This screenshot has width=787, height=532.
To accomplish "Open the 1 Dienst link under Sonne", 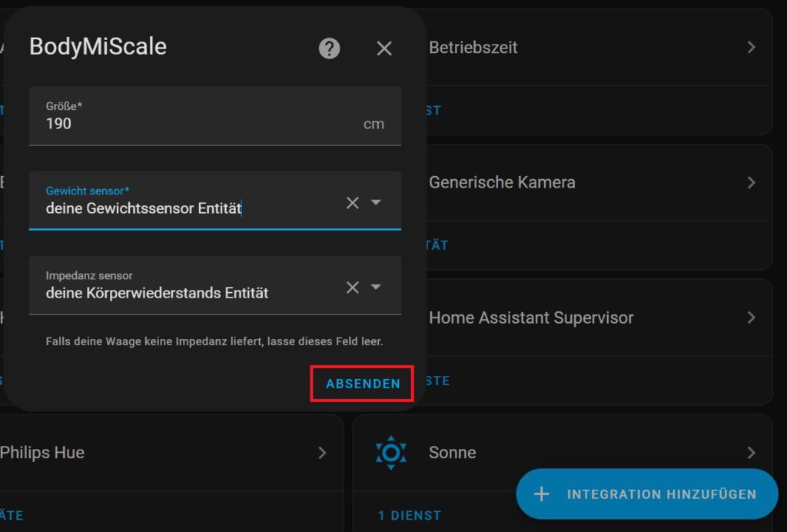I will coord(410,515).
